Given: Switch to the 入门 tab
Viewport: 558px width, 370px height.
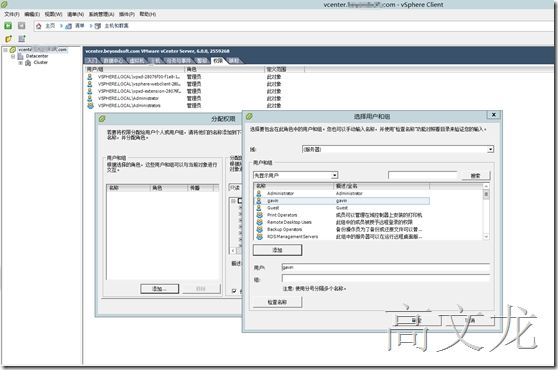Looking at the screenshot, I should point(92,61).
